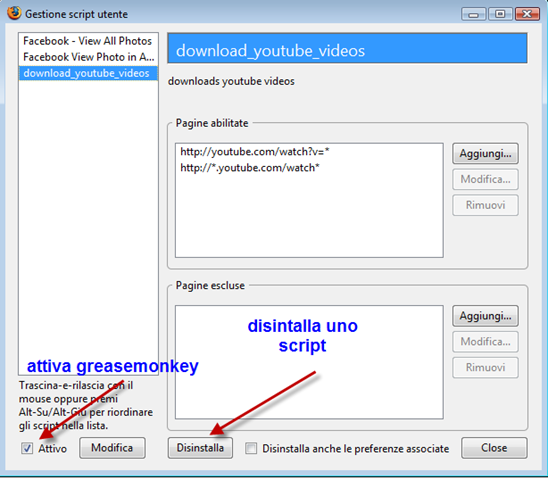Toggle the Attivo checkbox

pos(27,448)
